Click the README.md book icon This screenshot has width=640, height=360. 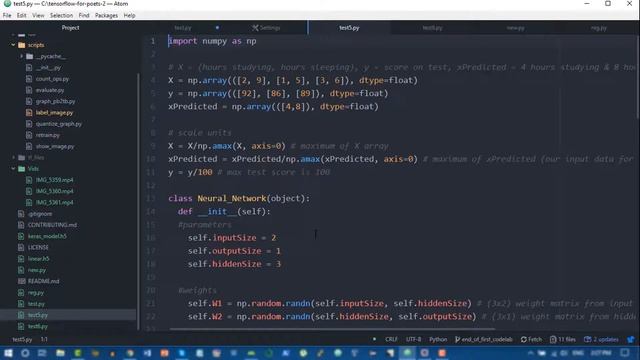point(22,281)
